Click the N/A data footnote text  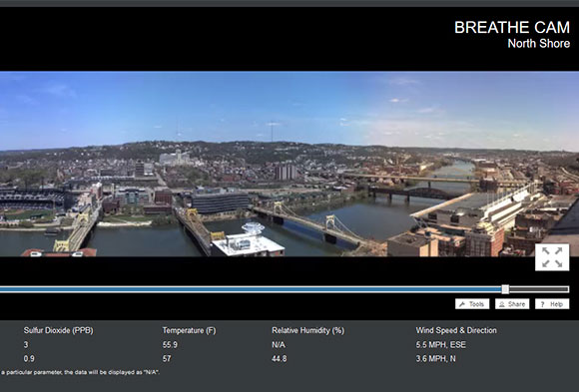pyautogui.click(x=80, y=372)
